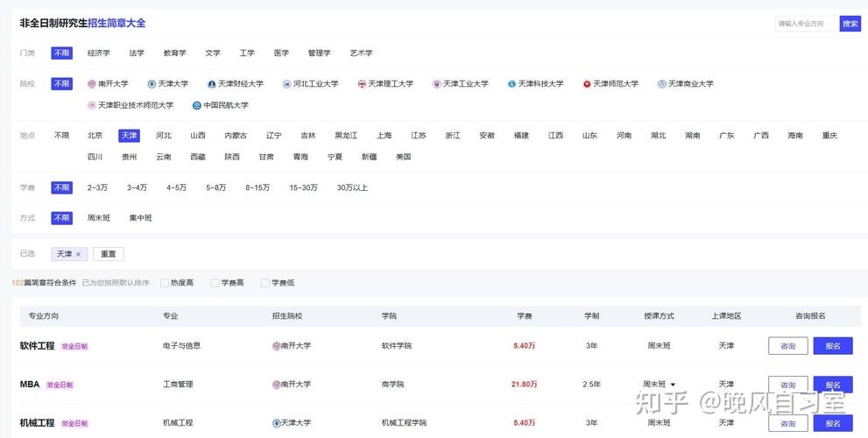Screen dimensions: 868x438
Task: Select 重庆 location filter
Action: (x=829, y=136)
